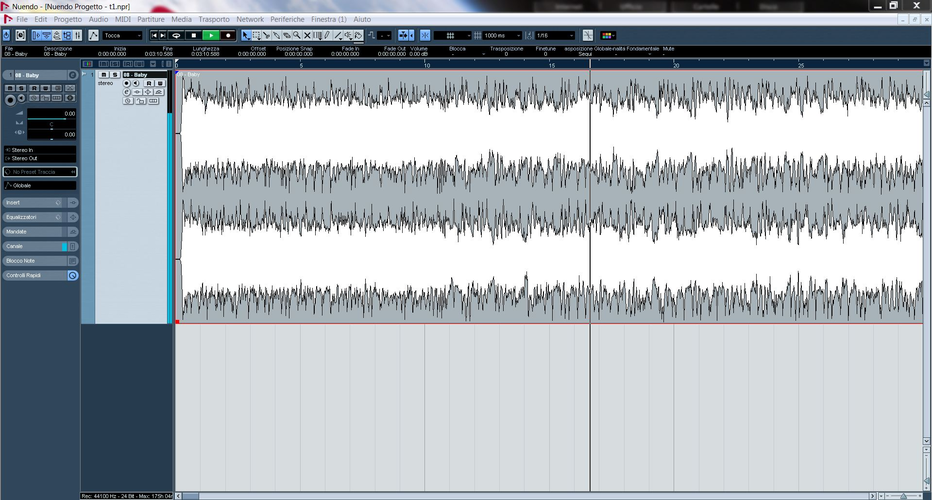Image resolution: width=932 pixels, height=500 pixels.
Task: Click the 08 - Baby inspector track name
Action: coord(40,76)
